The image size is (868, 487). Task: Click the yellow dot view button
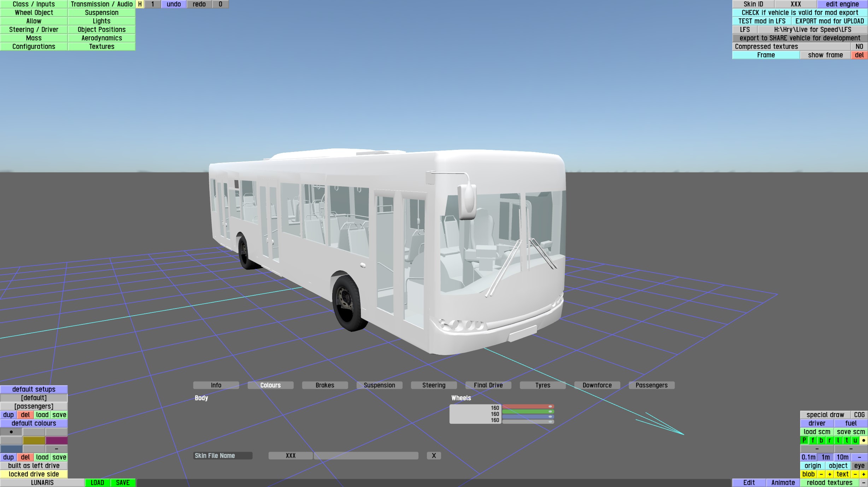(863, 440)
